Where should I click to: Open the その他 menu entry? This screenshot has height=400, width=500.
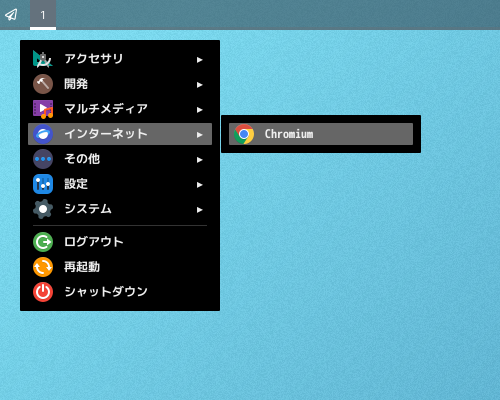[x=120, y=159]
